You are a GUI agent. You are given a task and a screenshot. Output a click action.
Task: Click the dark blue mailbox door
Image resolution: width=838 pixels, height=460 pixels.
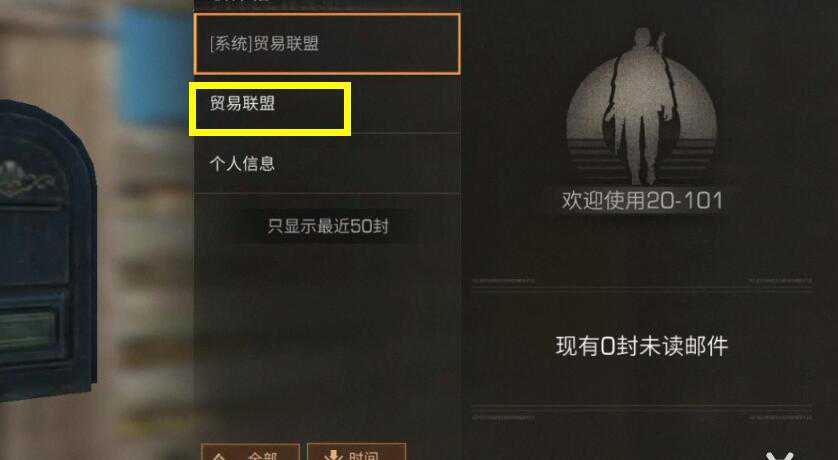(47, 251)
